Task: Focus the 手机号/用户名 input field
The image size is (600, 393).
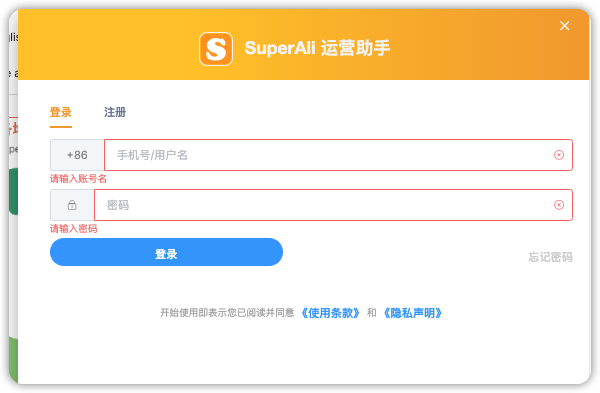Action: pyautogui.click(x=338, y=155)
